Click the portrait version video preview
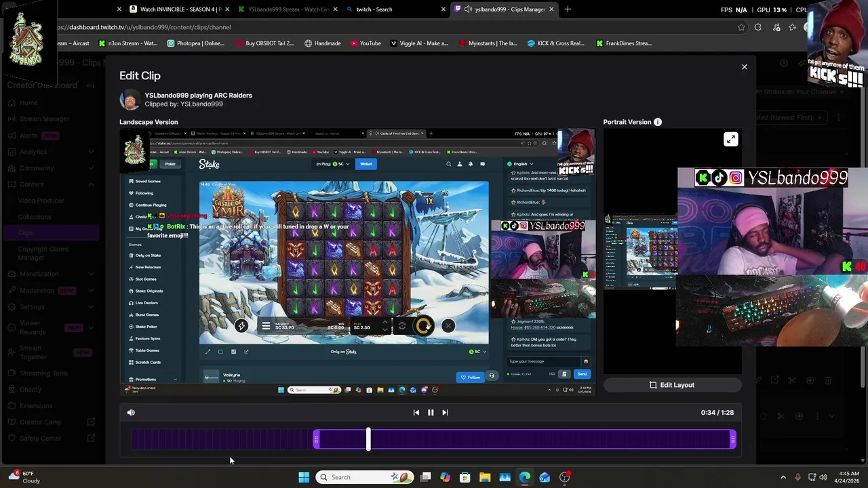Image resolution: width=868 pixels, height=488 pixels. click(x=672, y=251)
